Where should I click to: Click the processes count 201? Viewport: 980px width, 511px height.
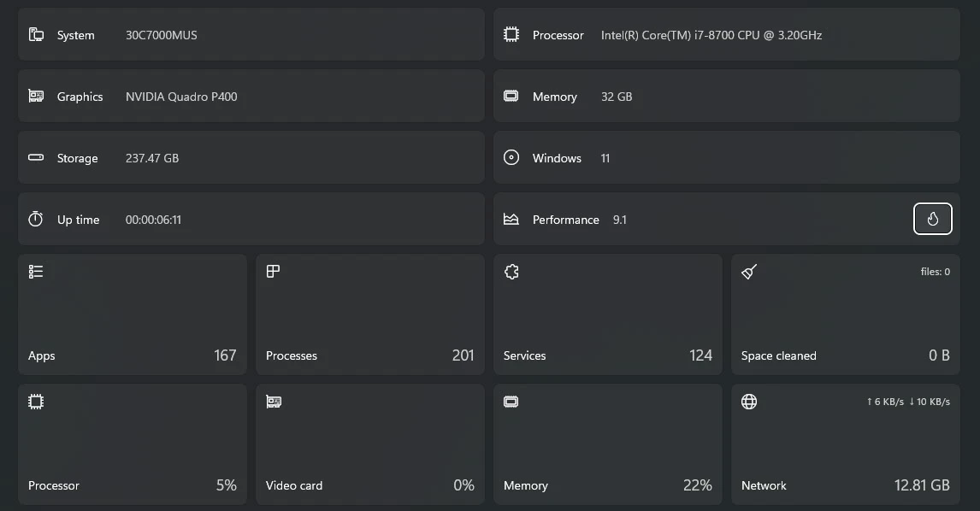(x=463, y=355)
